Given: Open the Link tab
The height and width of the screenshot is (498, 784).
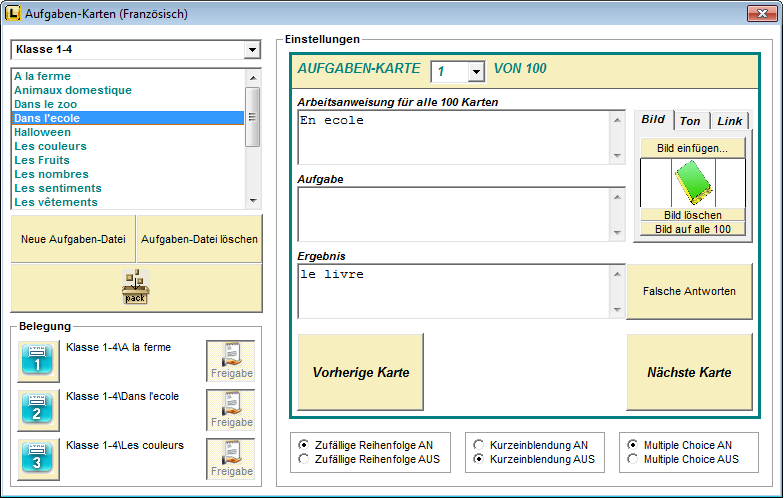Looking at the screenshot, I should [729, 121].
